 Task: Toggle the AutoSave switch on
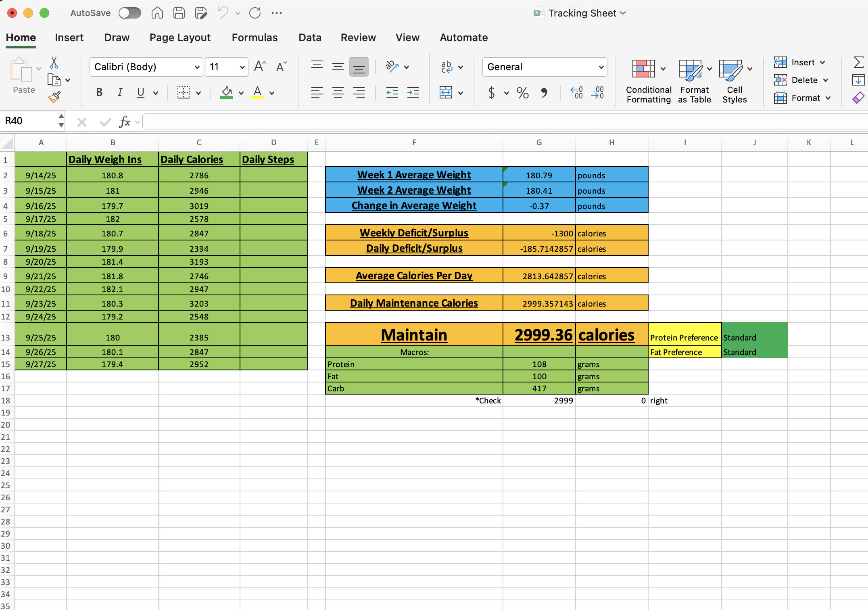pyautogui.click(x=129, y=13)
